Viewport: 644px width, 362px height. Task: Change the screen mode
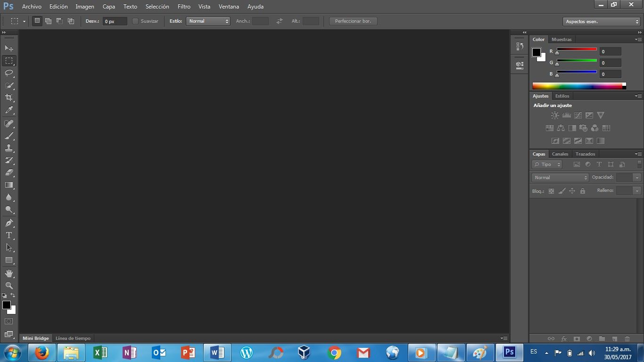coord(9,334)
